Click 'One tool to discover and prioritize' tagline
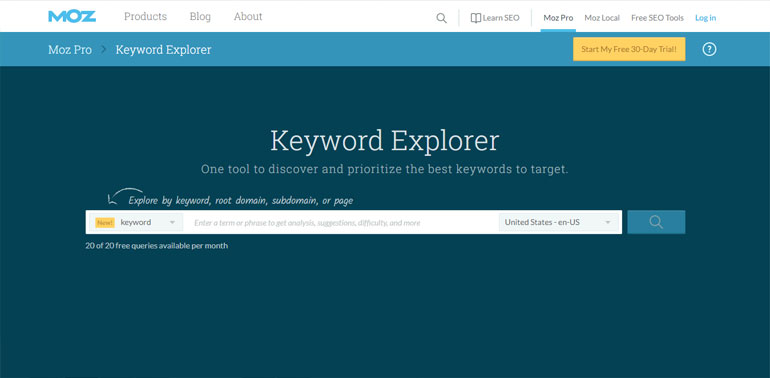Image resolution: width=770 pixels, height=378 pixels. pos(385,169)
